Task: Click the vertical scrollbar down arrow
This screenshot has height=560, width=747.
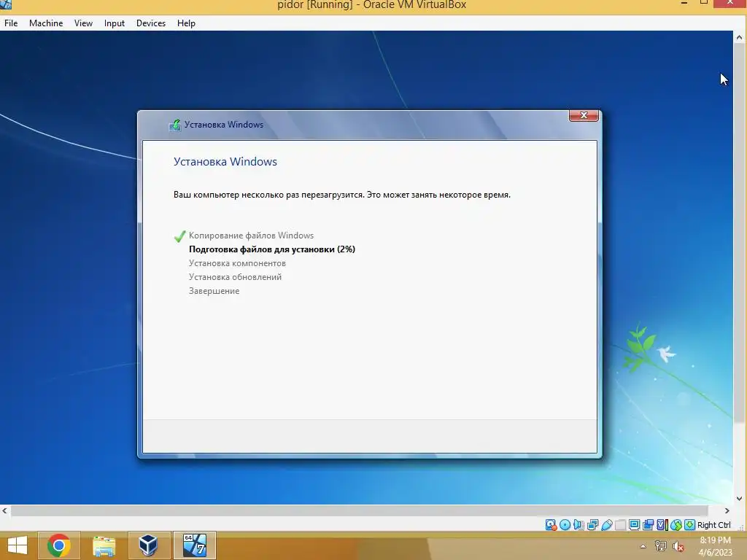Action: pyautogui.click(x=740, y=499)
